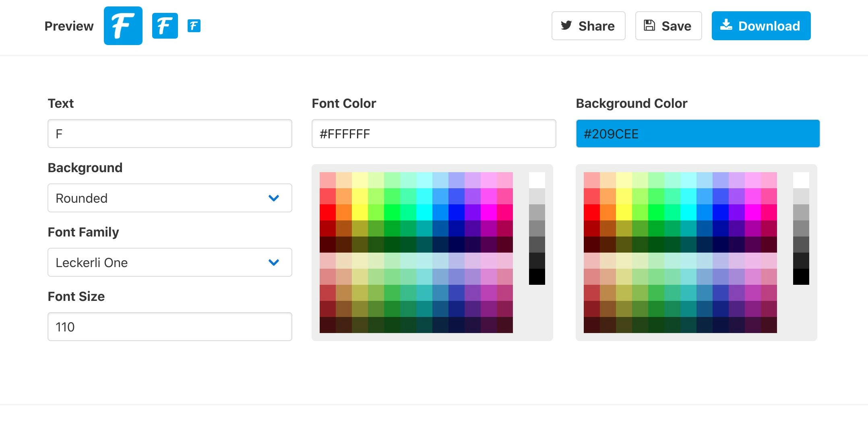Click the Share button

[588, 25]
